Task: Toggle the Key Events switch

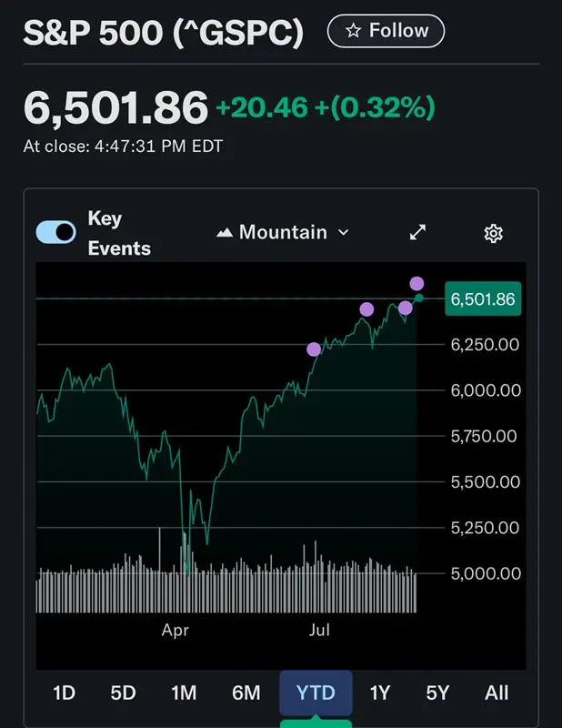Action: [56, 232]
